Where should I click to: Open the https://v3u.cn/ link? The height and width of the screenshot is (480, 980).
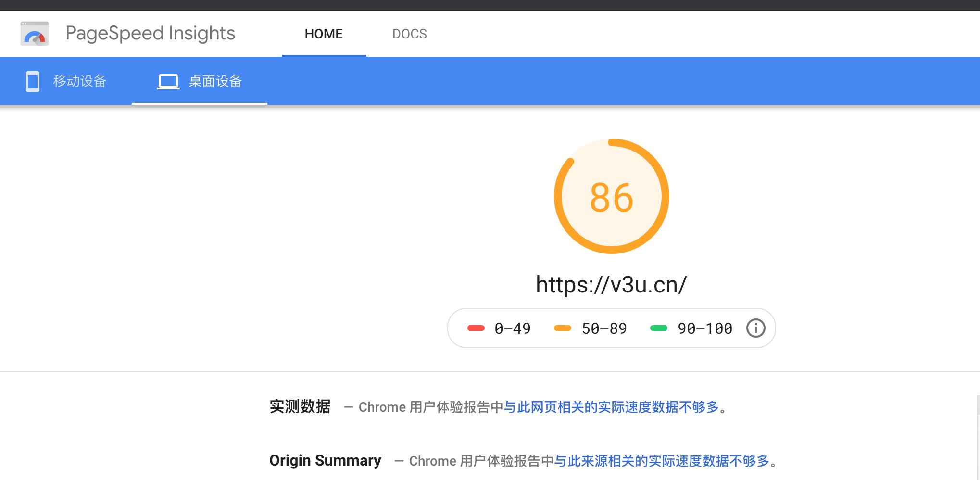611,284
